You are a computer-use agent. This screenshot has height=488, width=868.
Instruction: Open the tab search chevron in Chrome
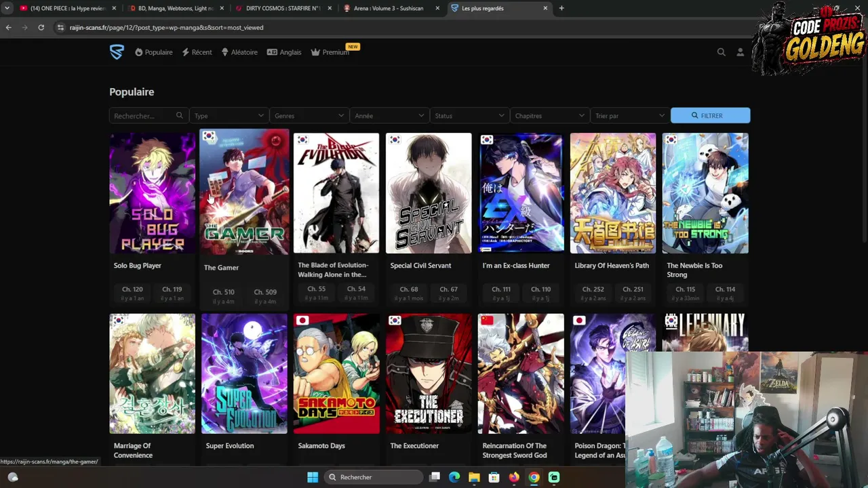point(7,8)
